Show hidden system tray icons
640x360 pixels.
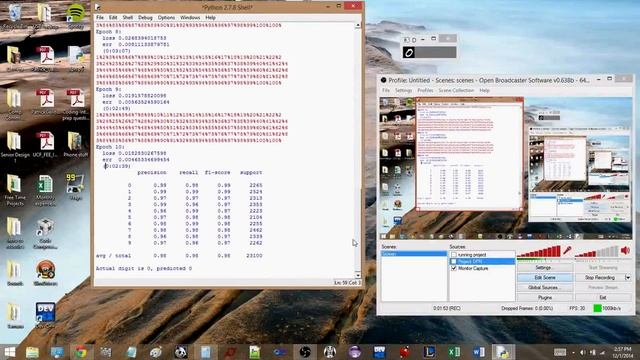click(x=573, y=352)
